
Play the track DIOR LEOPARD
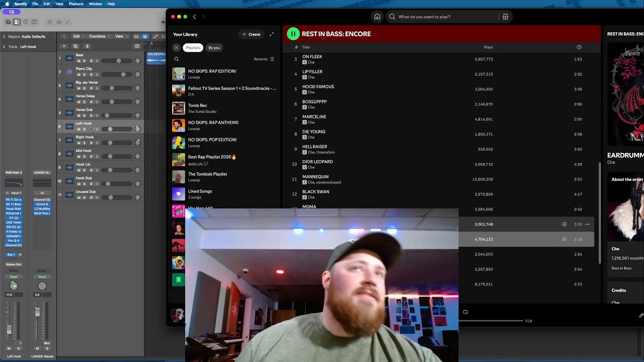pos(317,162)
